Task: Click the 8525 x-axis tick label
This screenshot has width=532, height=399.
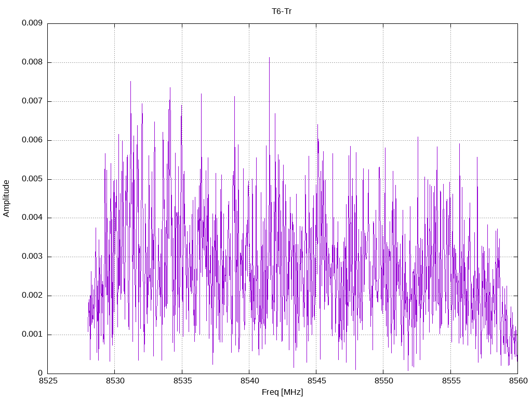Action: coord(48,381)
